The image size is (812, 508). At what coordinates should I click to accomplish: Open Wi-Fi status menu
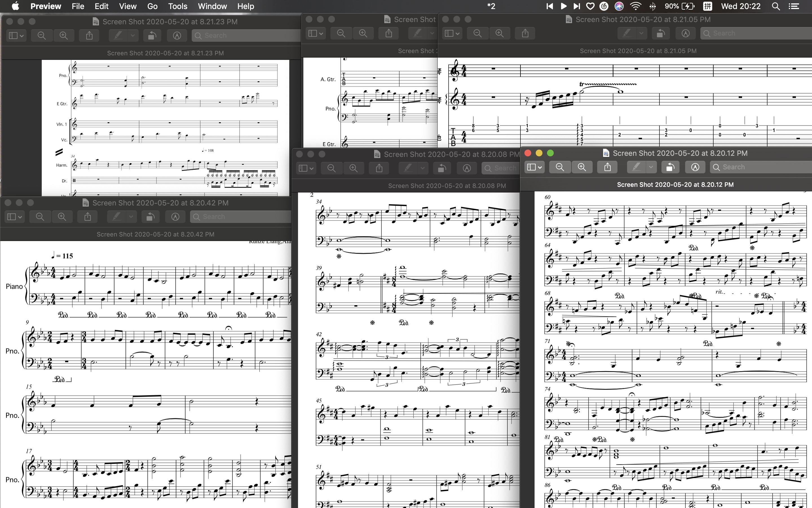tap(636, 6)
